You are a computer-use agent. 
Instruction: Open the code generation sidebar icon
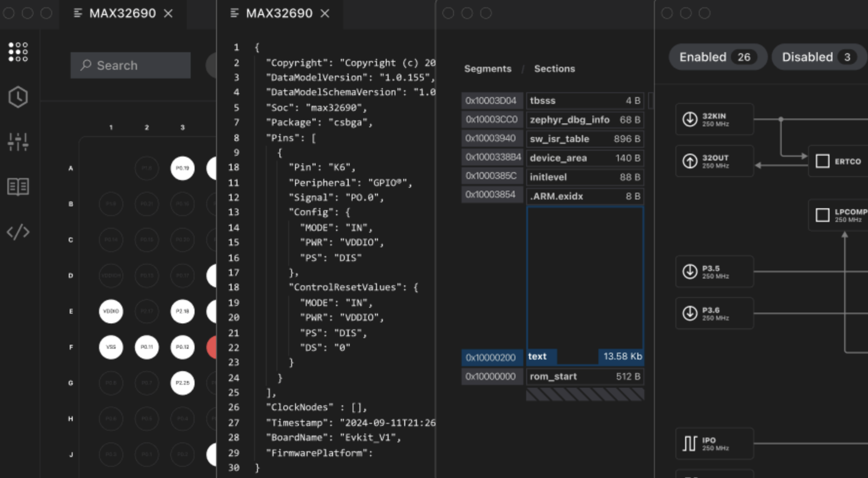coord(18,232)
